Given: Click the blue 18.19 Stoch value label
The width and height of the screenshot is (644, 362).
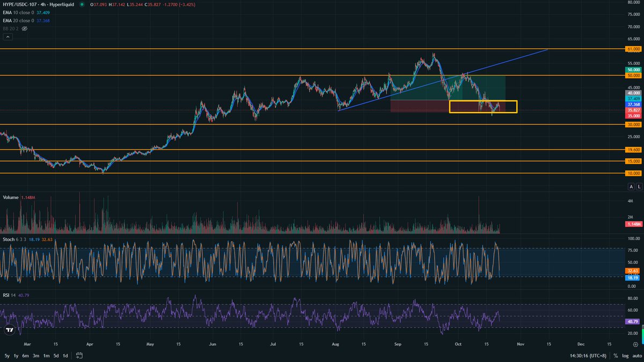Looking at the screenshot, I should [633, 277].
